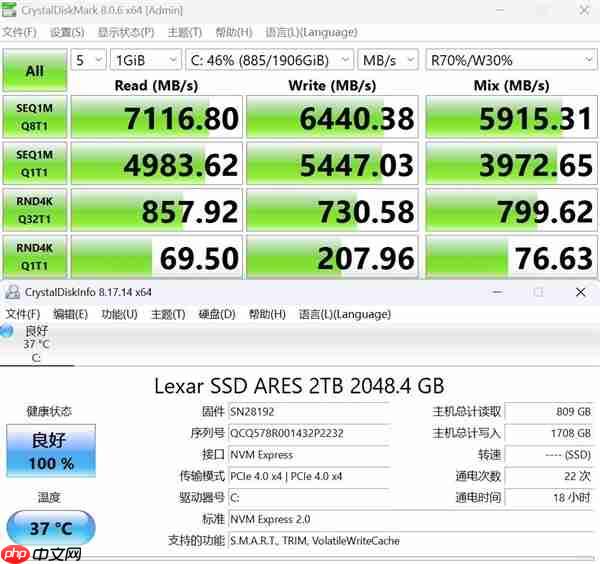Viewport: 600px width, 564px height.
Task: Run the SEQ1M Q8T1 test button
Action: coord(34,117)
